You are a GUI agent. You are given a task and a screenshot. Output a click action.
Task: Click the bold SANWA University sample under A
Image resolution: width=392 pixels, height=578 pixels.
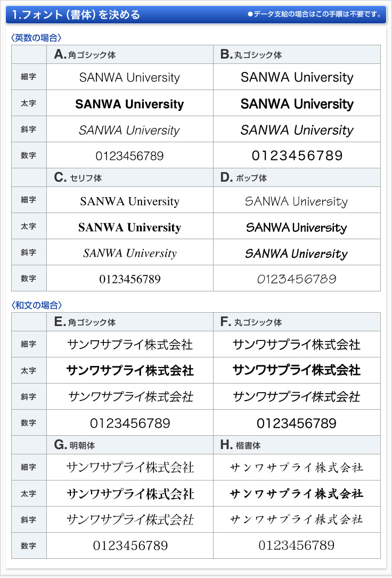tap(129, 104)
